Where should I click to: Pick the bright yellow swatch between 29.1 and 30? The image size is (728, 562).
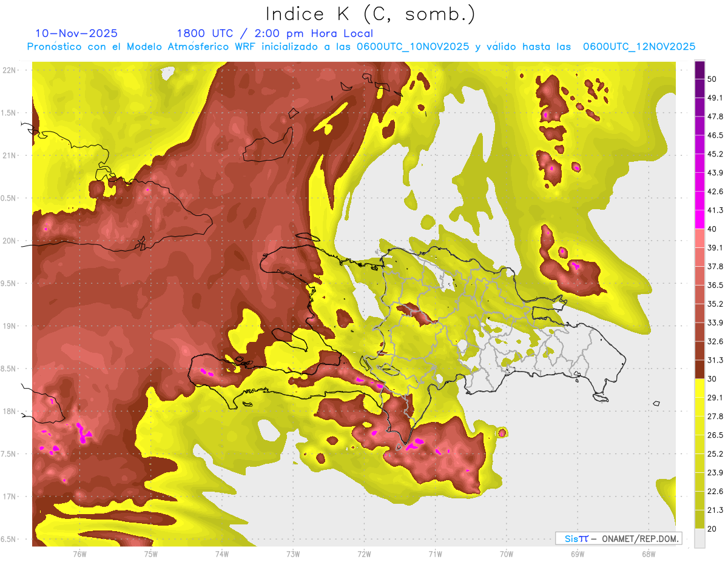(699, 388)
